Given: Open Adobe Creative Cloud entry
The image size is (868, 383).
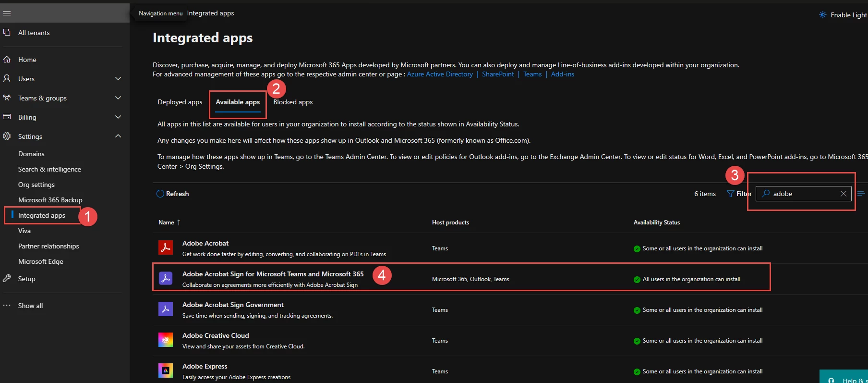Looking at the screenshot, I should coord(216,335).
